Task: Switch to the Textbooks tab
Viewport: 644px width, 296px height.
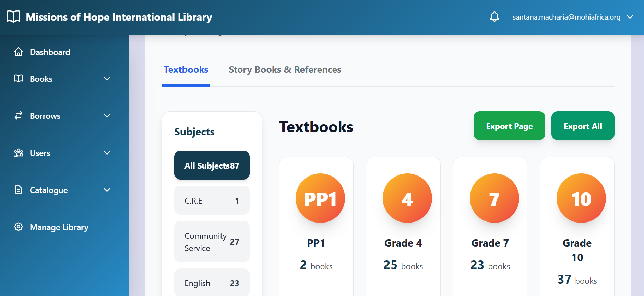Action: click(186, 70)
